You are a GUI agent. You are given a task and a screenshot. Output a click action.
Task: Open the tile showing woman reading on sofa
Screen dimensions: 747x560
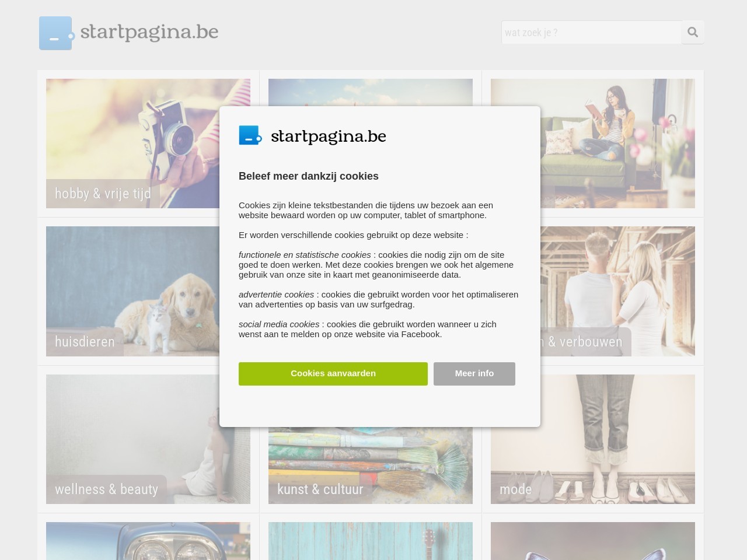593,143
